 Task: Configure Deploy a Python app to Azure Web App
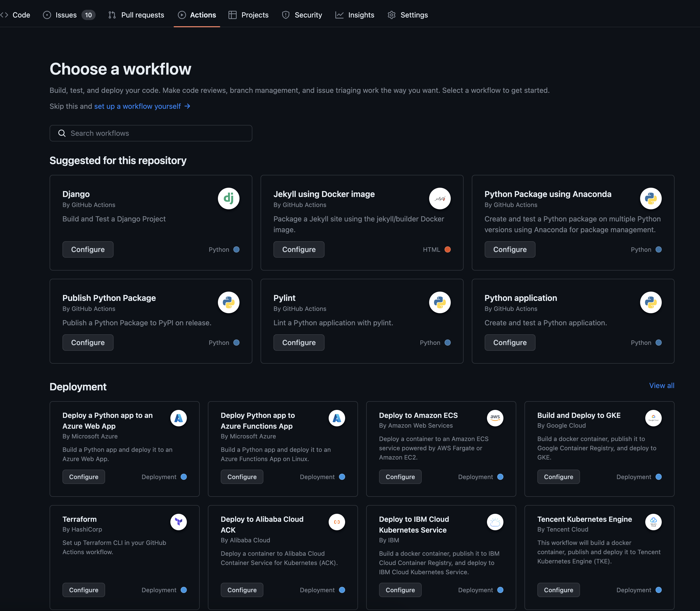click(x=84, y=477)
